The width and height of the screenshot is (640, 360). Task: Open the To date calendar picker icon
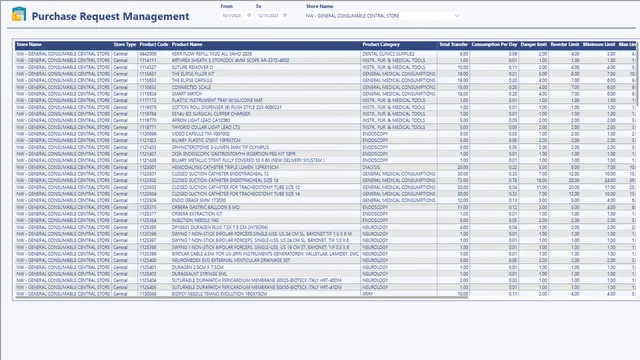(x=285, y=15)
